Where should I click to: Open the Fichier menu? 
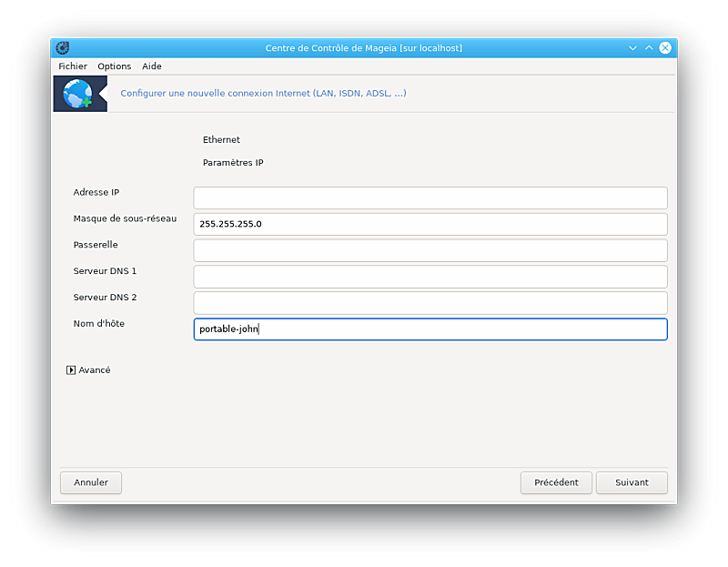click(73, 66)
